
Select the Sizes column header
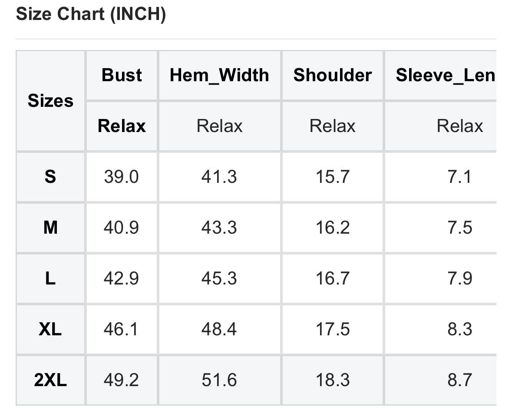[50, 101]
